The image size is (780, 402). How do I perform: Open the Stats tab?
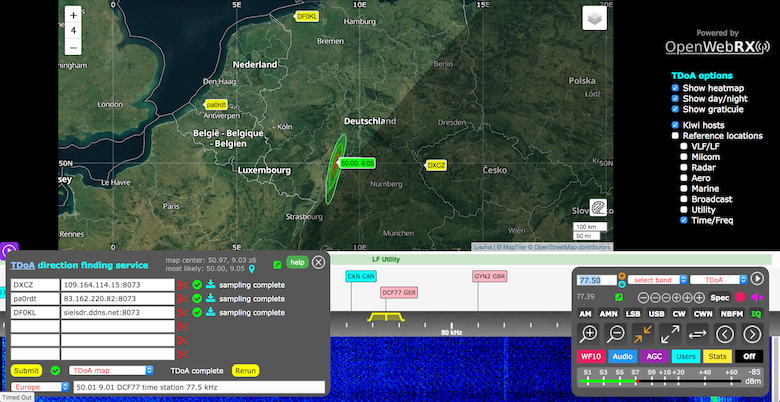point(717,356)
